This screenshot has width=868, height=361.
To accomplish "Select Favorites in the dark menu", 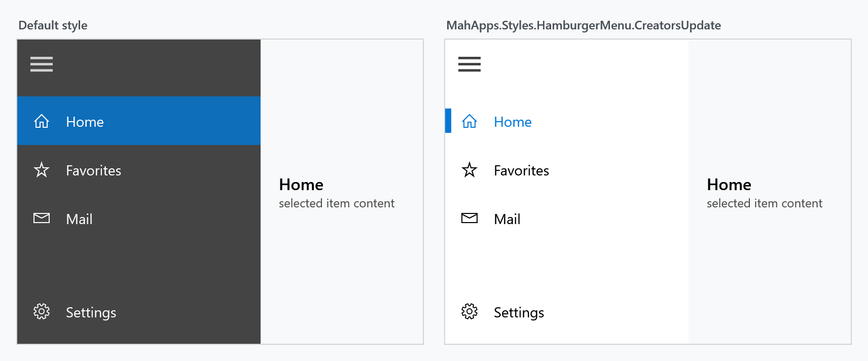I will (139, 169).
